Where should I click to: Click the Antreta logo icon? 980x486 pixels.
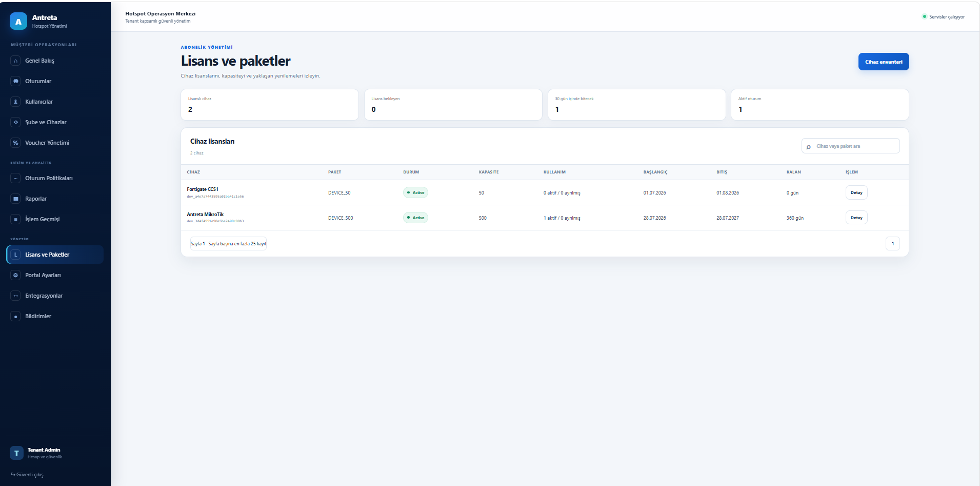tap(18, 21)
